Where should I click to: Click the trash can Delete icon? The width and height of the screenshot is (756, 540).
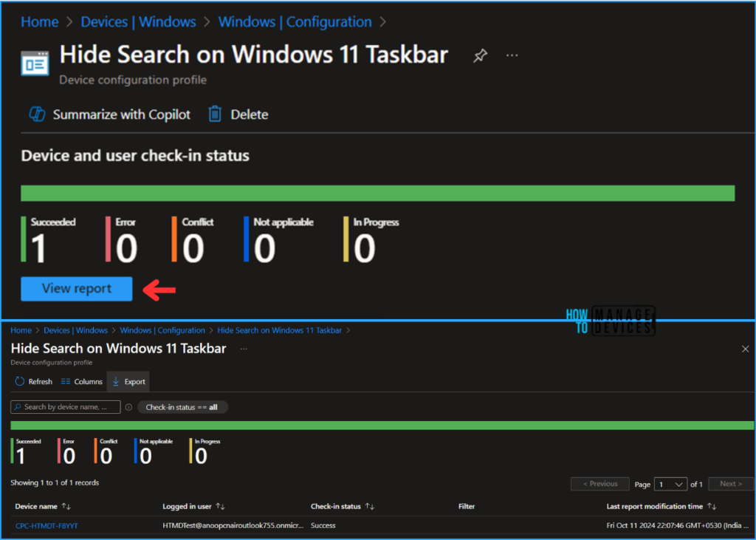pos(215,115)
